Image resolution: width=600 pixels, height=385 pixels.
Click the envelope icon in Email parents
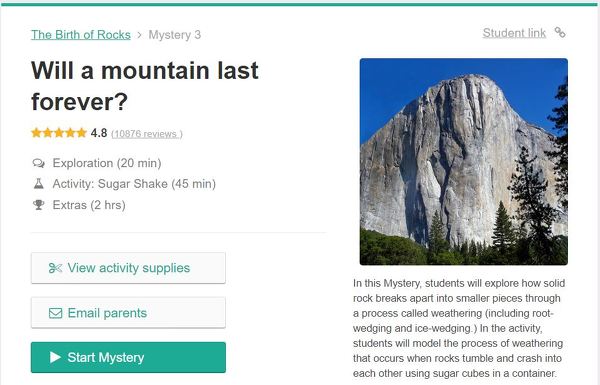coord(55,313)
